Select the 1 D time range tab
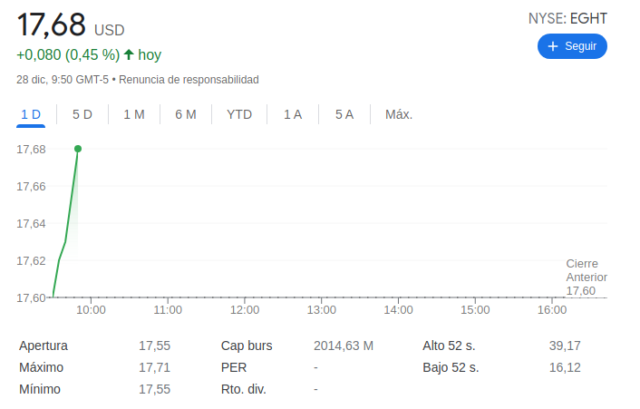The width and height of the screenshot is (640, 409). tap(31, 114)
